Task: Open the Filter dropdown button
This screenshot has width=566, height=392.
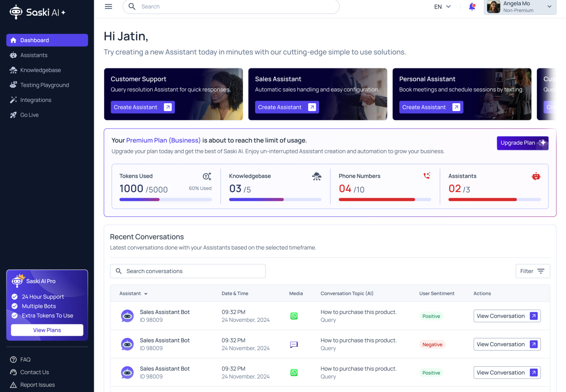Action: (533, 271)
